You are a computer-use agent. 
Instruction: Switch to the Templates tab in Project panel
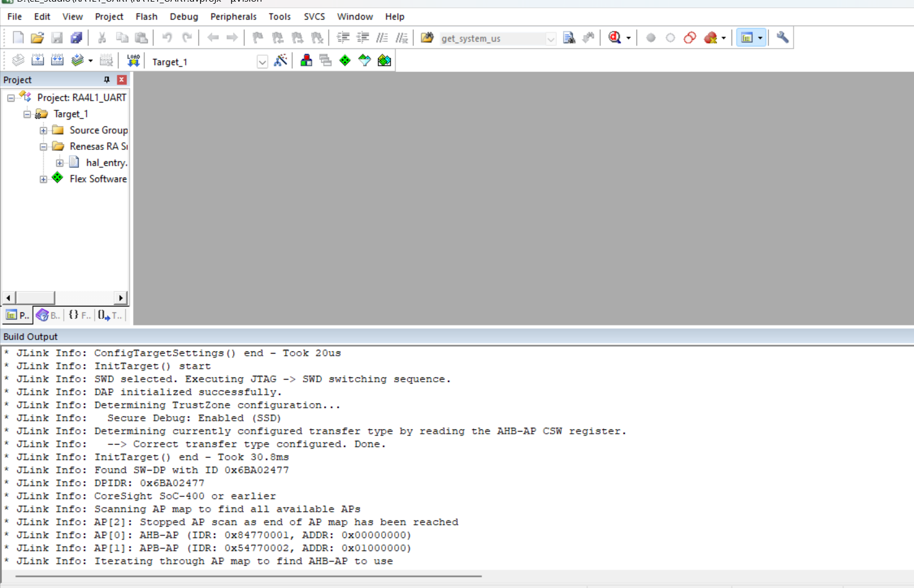(x=111, y=315)
